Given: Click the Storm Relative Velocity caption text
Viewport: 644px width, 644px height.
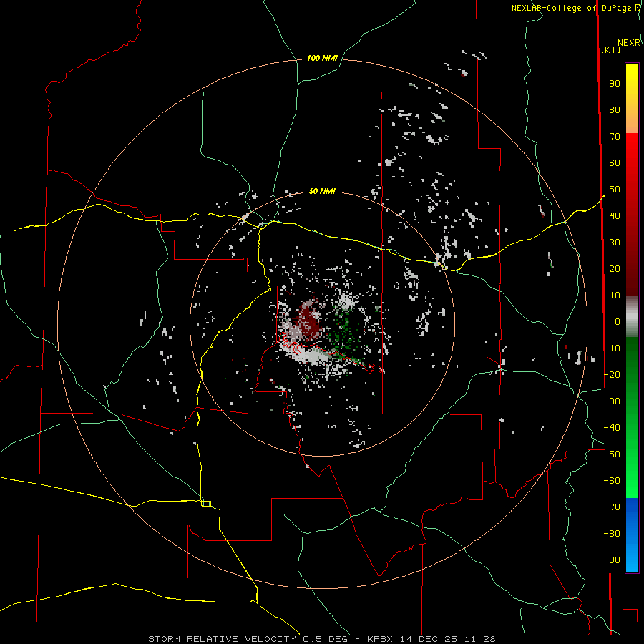Looking at the screenshot, I should (321, 639).
